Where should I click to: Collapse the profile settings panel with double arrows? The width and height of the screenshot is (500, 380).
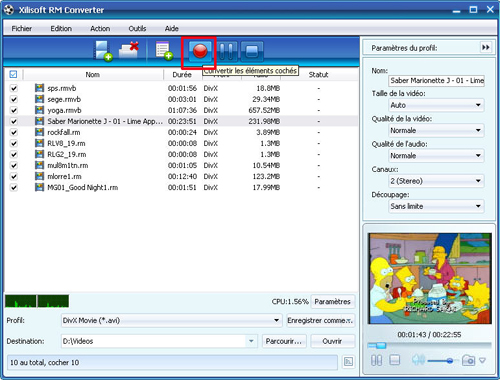click(486, 47)
